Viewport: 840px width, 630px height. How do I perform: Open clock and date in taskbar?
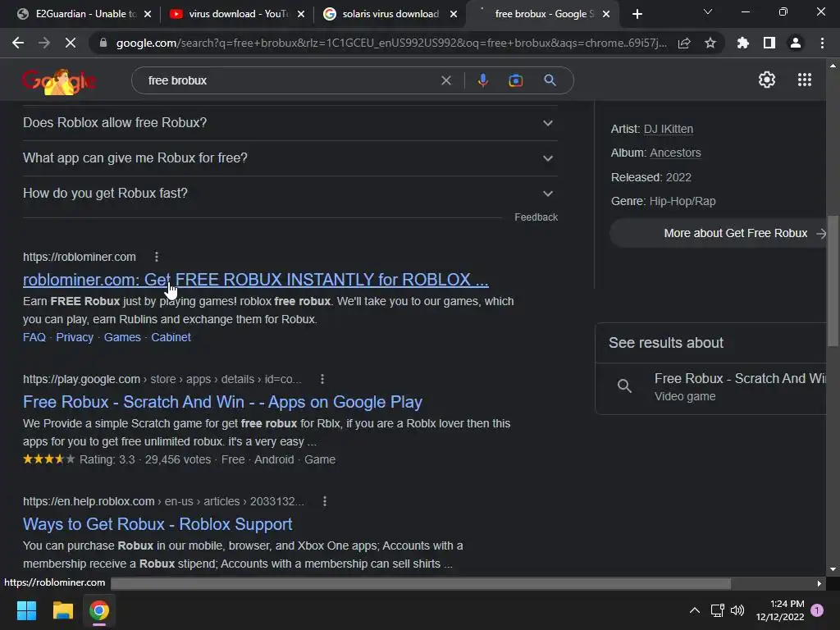pos(780,610)
